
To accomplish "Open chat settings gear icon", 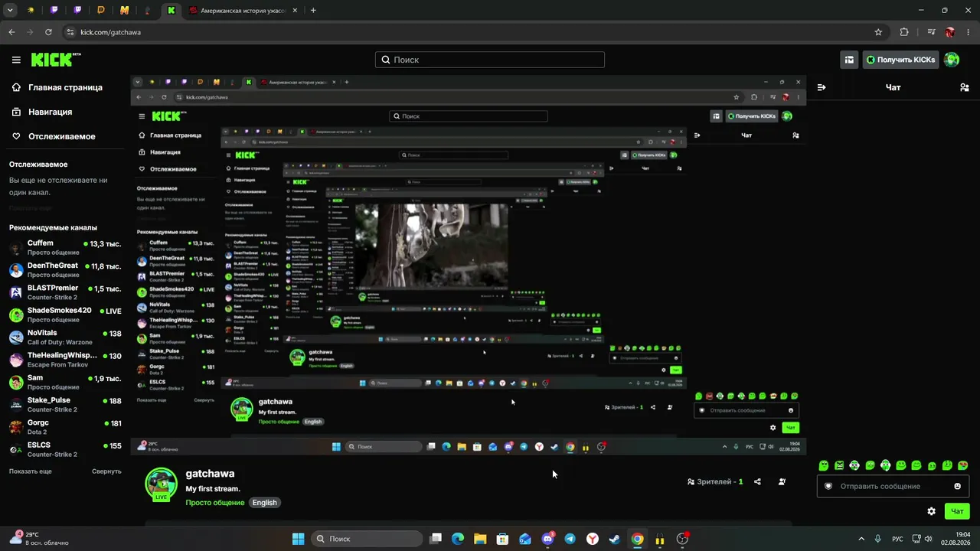I will pyautogui.click(x=931, y=511).
